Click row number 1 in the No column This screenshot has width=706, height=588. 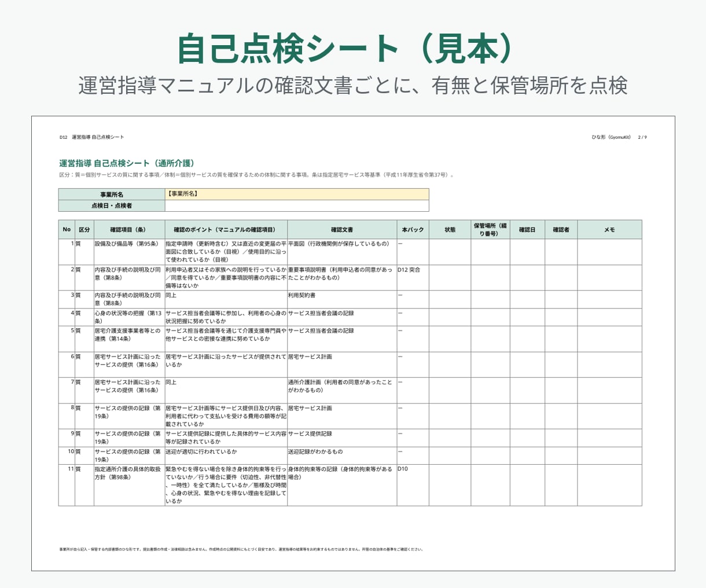(67, 252)
